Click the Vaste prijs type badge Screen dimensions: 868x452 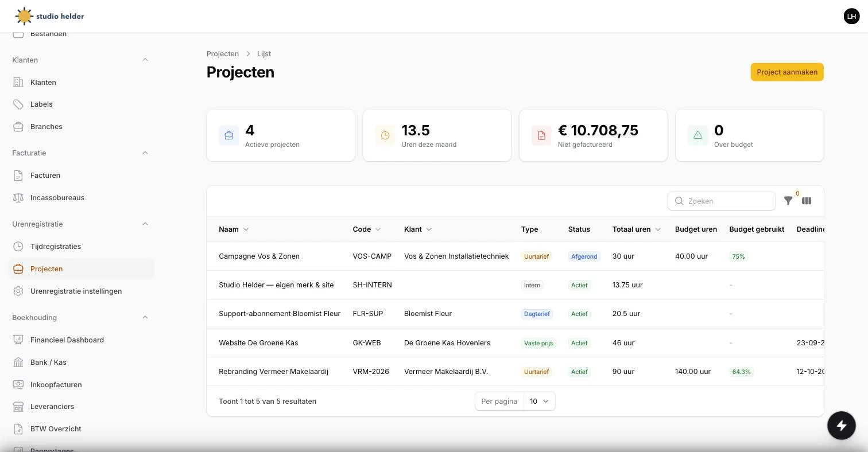coord(538,343)
